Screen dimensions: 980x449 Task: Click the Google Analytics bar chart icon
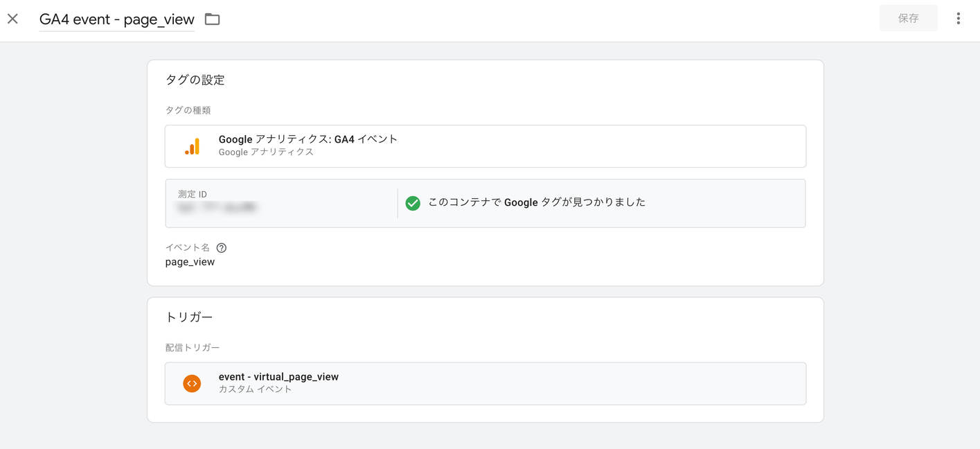pos(193,146)
